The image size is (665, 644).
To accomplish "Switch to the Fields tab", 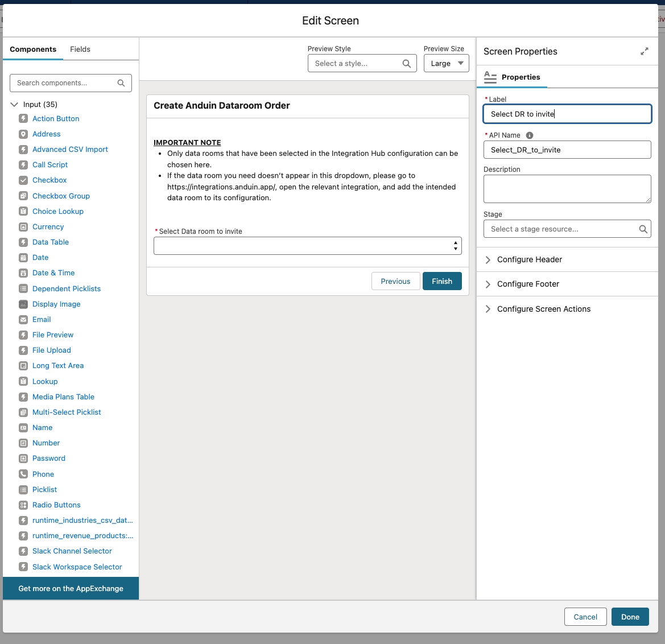I will coord(80,49).
